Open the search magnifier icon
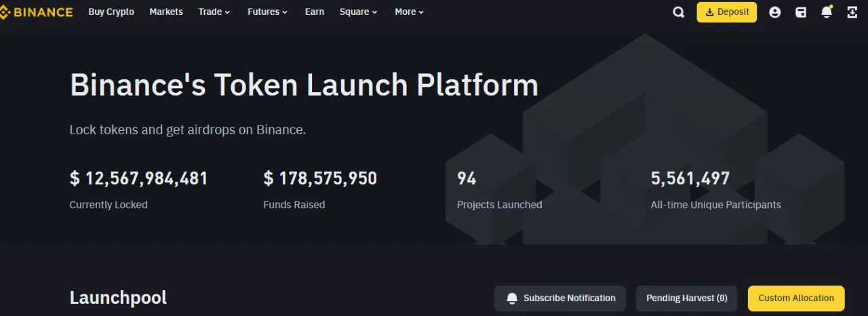 (678, 12)
